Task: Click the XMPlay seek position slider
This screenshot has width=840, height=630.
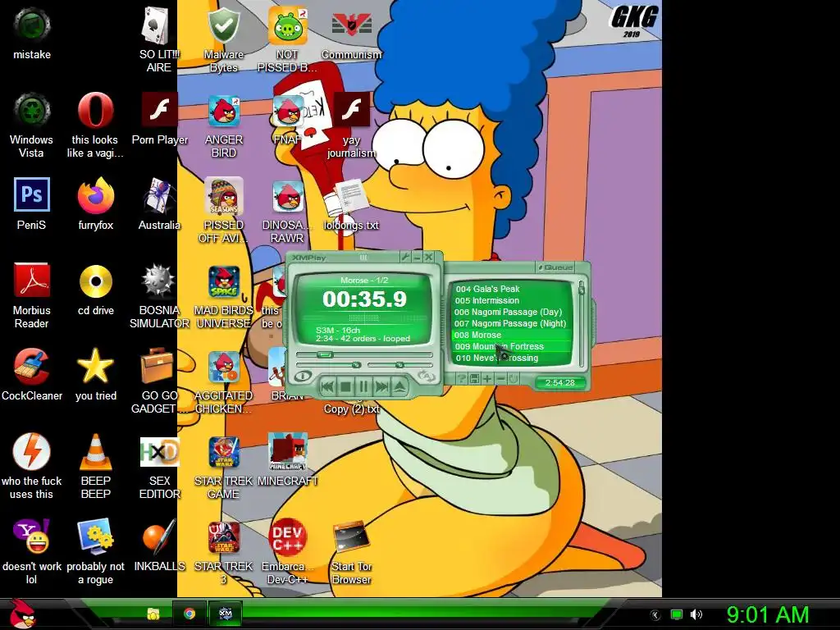Action: pyautogui.click(x=364, y=354)
